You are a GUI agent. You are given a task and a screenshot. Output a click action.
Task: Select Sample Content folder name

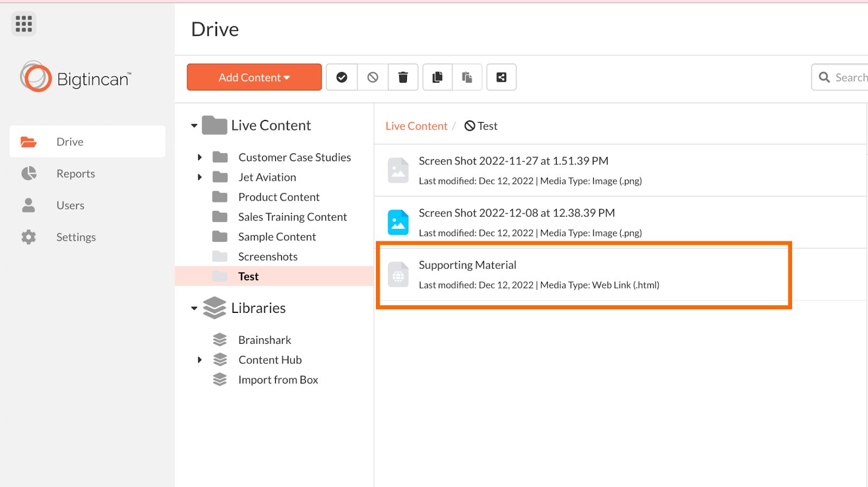tap(277, 237)
